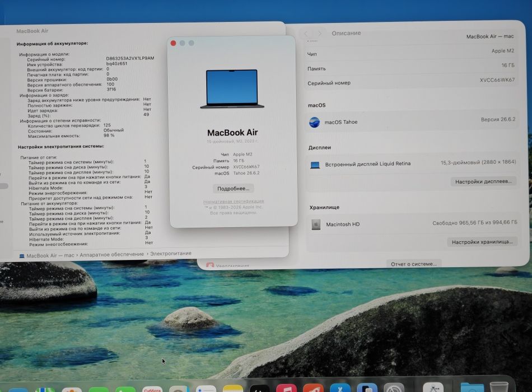Click the MacBook Air laptop picture
This screenshot has height=392, width=532.
coord(232,89)
